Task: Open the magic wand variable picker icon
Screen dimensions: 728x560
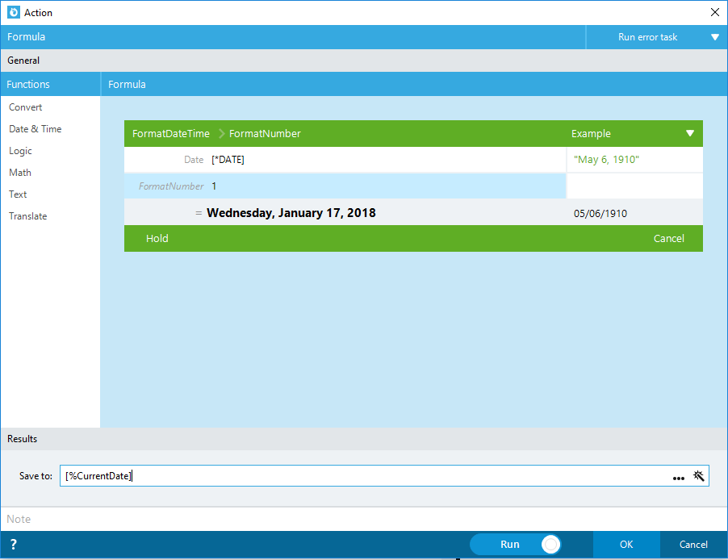Action: 699,475
